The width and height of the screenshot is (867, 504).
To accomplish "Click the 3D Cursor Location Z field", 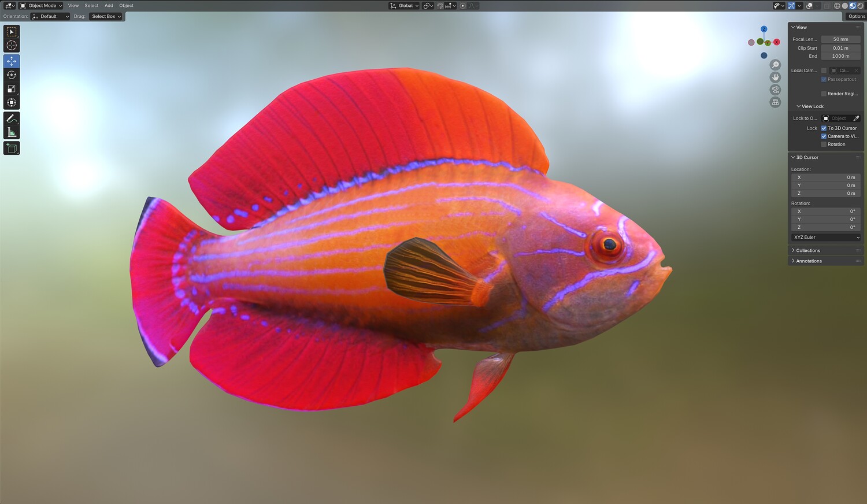I will [x=826, y=194].
